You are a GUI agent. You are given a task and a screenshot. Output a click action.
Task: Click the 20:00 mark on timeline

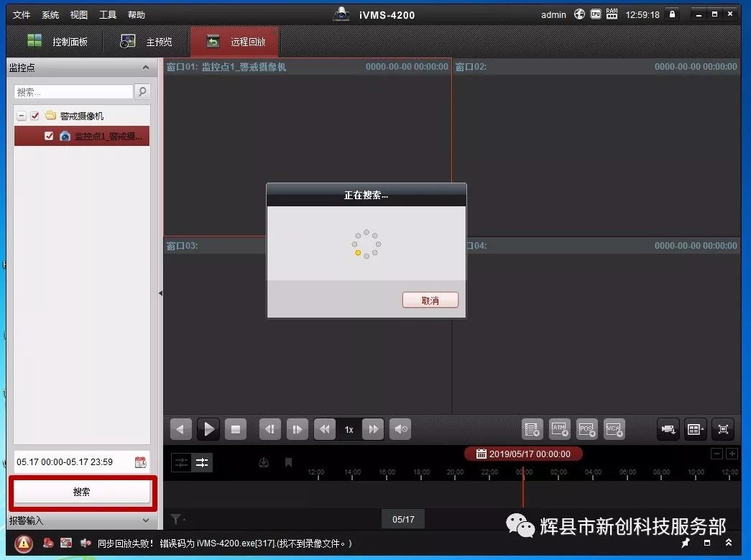tap(455, 472)
